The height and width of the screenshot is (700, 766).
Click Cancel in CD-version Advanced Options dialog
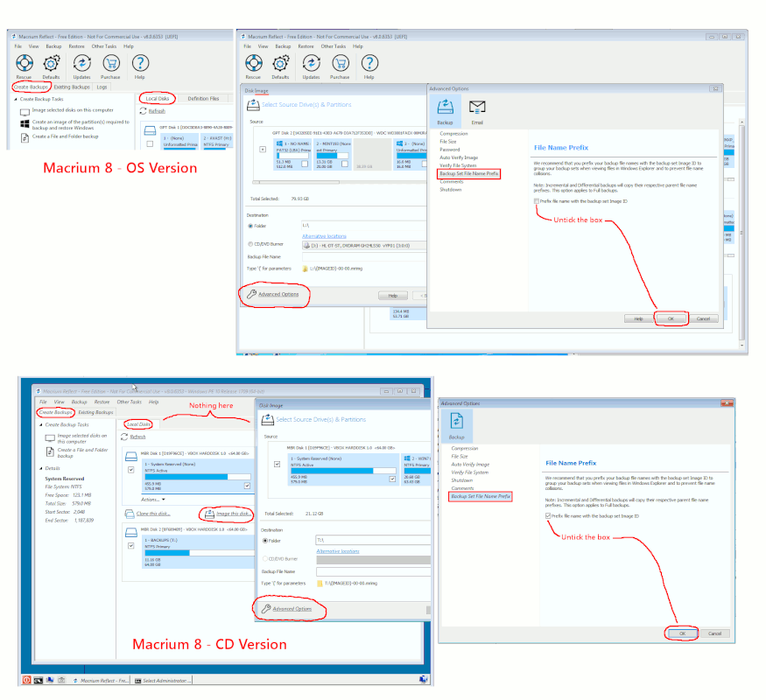point(714,633)
